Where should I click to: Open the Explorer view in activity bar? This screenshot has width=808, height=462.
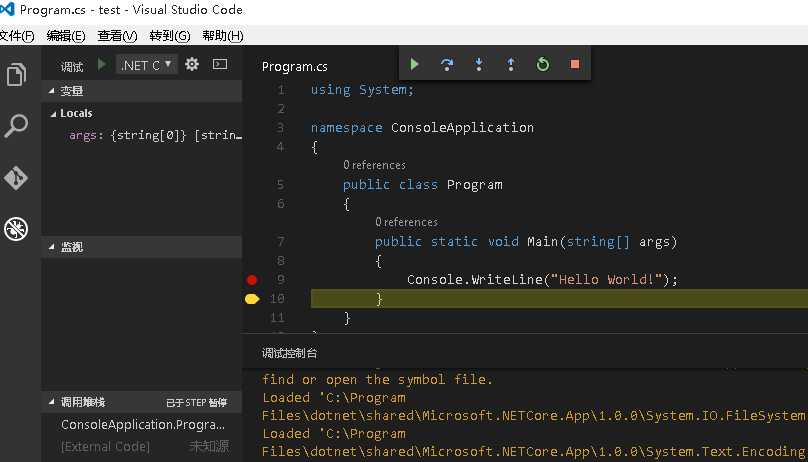16,75
